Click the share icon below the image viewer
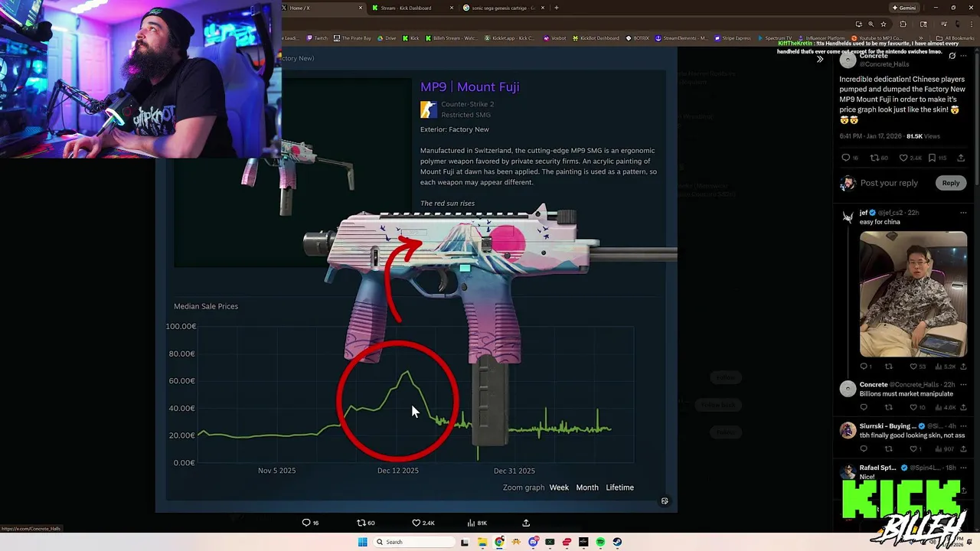980x551 pixels. pyautogui.click(x=526, y=523)
